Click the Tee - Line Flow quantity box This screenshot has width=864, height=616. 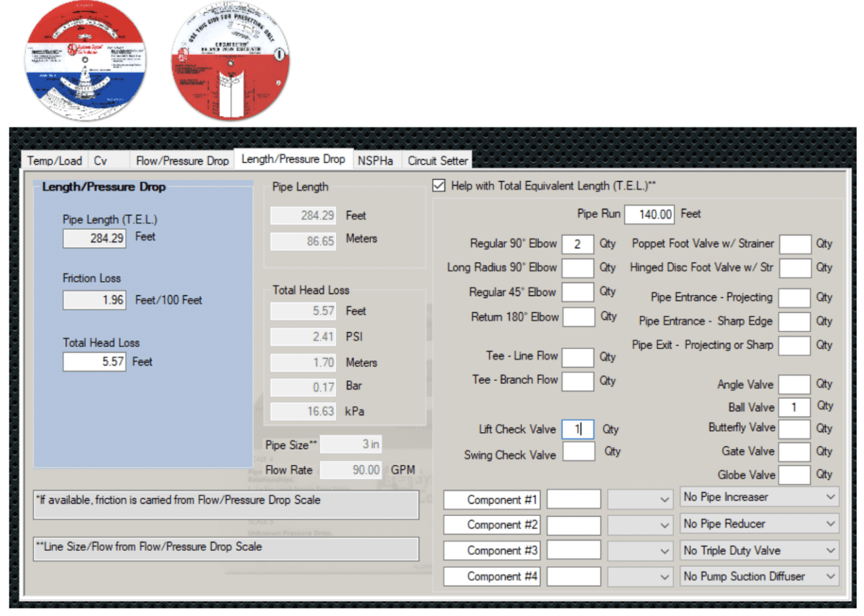tap(578, 358)
